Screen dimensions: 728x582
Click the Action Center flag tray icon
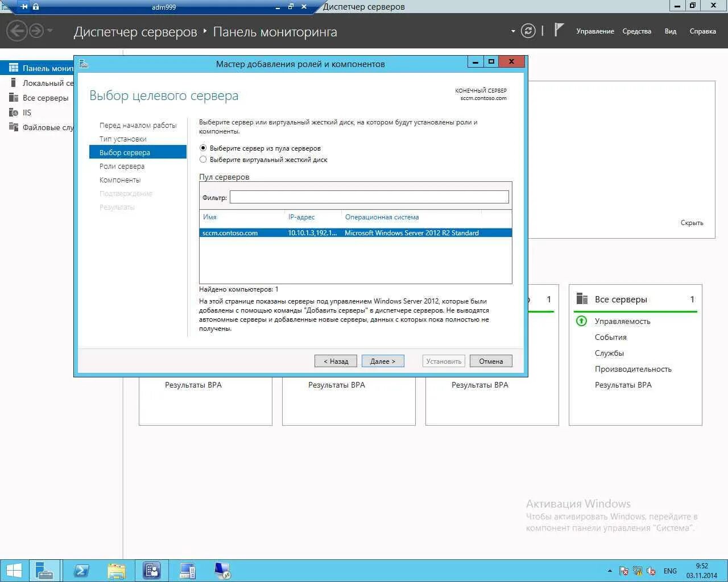623,571
